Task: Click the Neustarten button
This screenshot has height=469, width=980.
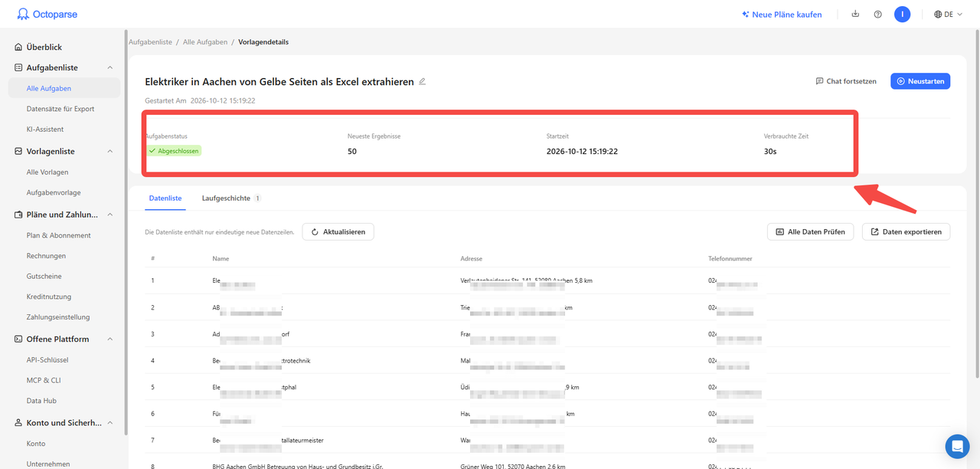Action: point(920,81)
